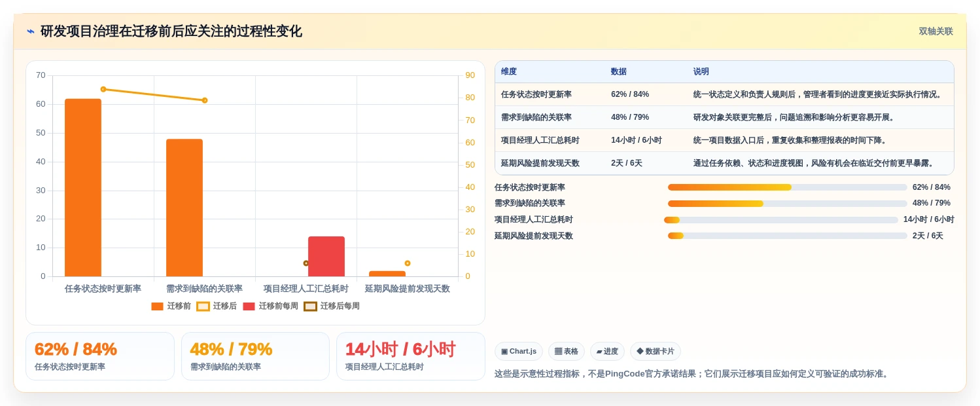This screenshot has width=980, height=406.
Task: Click table value 48% / 79%
Action: click(630, 117)
